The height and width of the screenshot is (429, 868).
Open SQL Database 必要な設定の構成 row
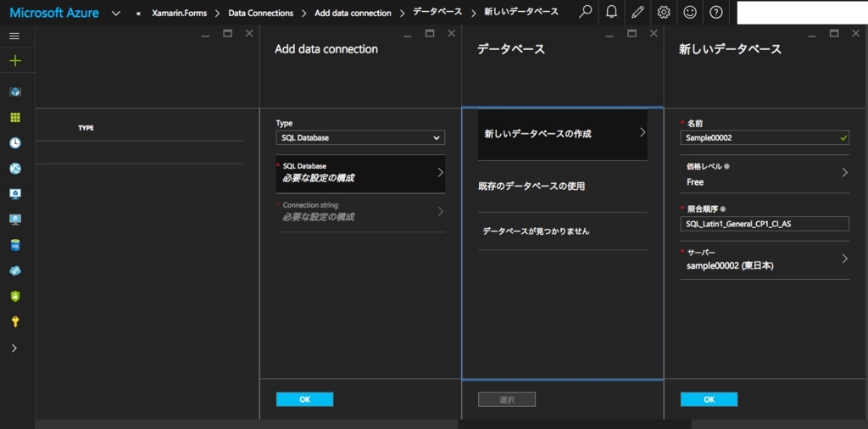360,173
